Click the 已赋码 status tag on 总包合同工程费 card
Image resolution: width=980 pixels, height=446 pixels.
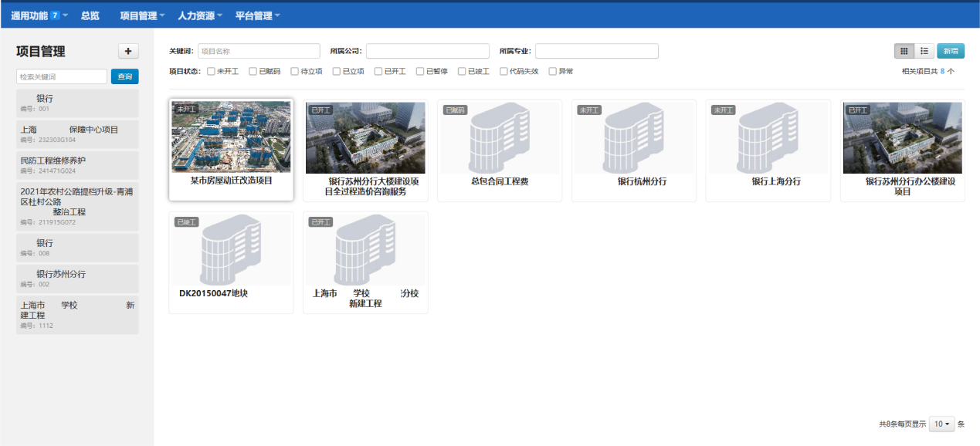click(x=455, y=110)
